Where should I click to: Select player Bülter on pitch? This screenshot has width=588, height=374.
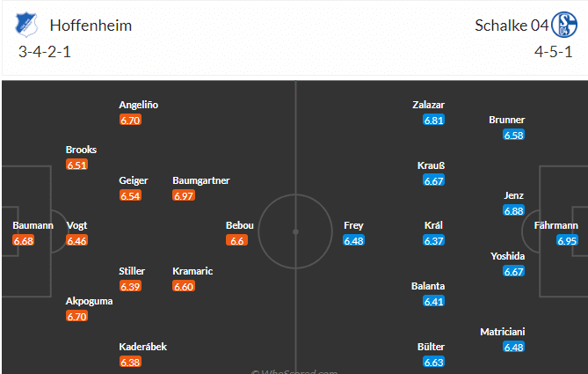[x=432, y=347]
